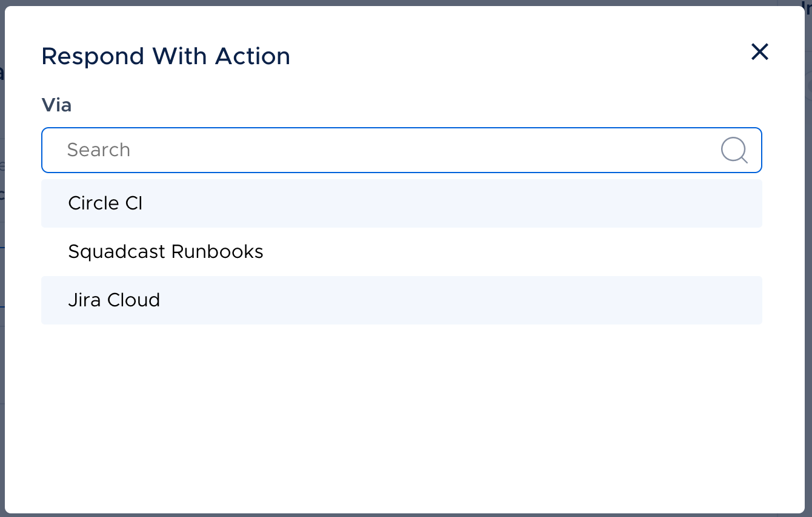Click the Squadcast Runbooks text label

tap(165, 251)
